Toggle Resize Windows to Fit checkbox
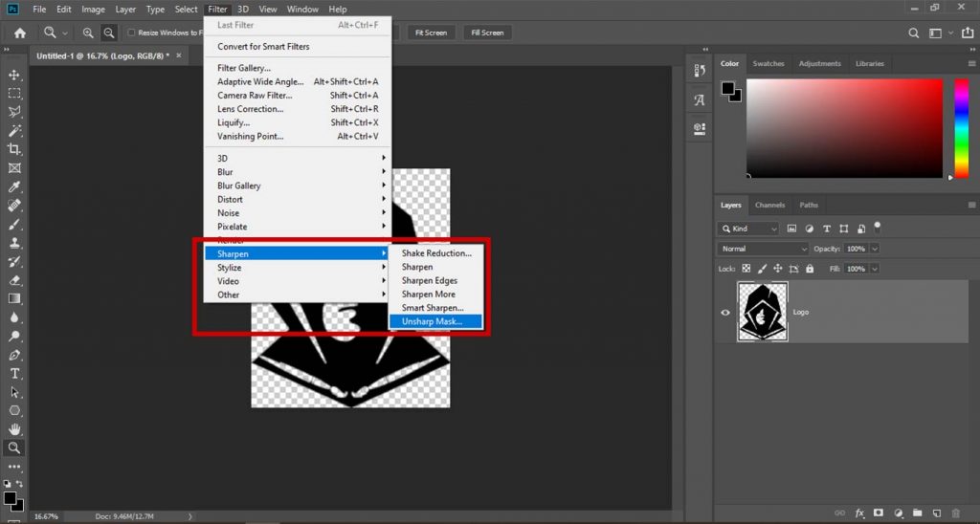Image resolution: width=980 pixels, height=524 pixels. [x=131, y=33]
